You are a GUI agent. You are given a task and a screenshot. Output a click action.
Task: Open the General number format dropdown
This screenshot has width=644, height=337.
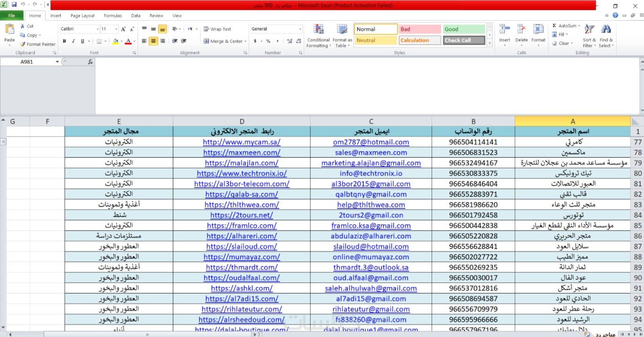click(x=300, y=29)
